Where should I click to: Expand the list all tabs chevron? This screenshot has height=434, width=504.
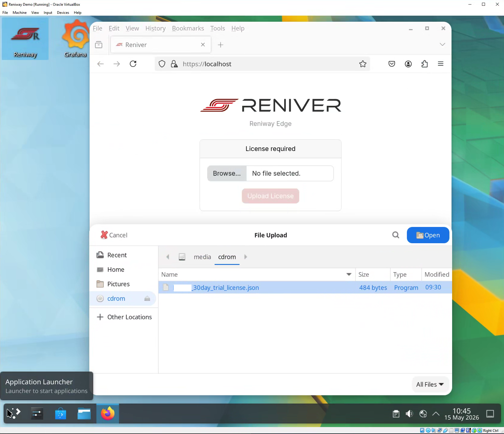click(x=442, y=44)
